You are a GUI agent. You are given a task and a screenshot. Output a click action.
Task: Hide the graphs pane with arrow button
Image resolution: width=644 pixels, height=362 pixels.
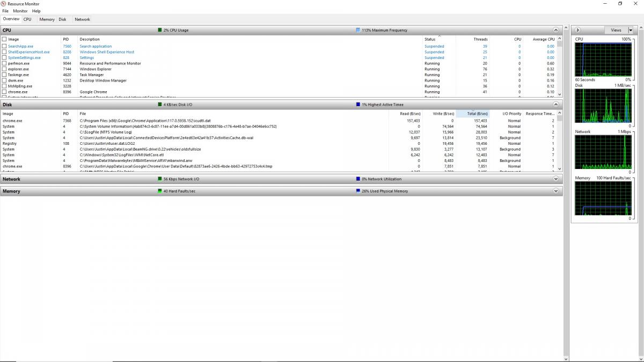coord(578,30)
